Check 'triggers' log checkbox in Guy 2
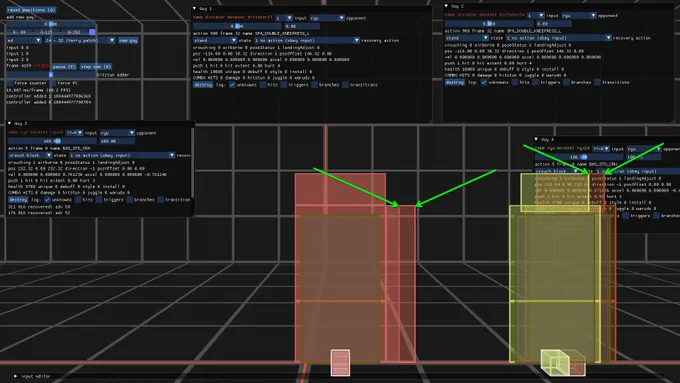 coord(536,82)
